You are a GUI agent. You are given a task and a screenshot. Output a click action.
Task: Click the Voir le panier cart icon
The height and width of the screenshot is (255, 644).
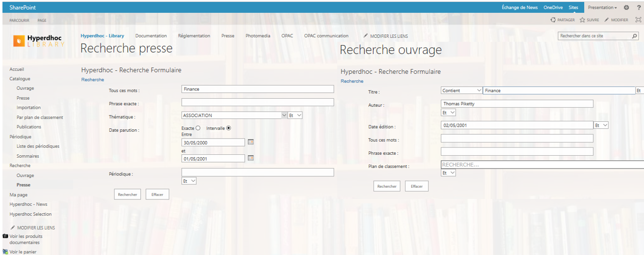point(5,252)
